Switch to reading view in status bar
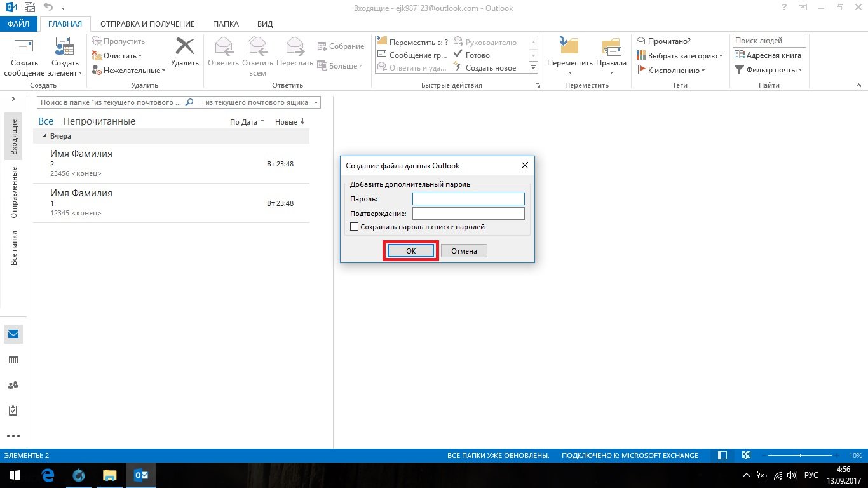 746,456
